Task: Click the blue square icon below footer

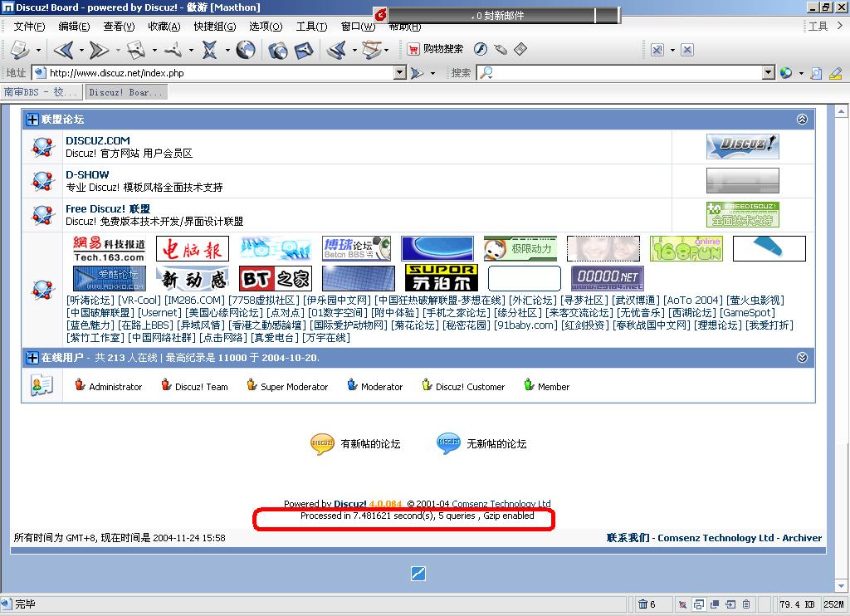Action: coord(418,573)
